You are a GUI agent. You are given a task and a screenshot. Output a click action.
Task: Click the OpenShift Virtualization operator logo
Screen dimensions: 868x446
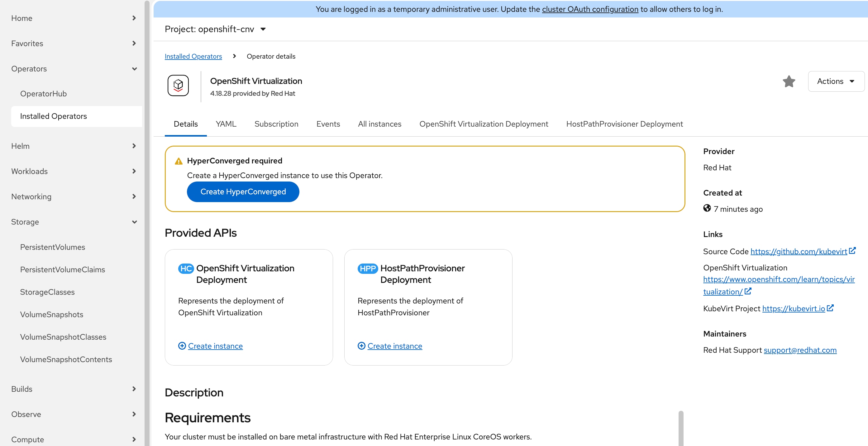point(178,85)
